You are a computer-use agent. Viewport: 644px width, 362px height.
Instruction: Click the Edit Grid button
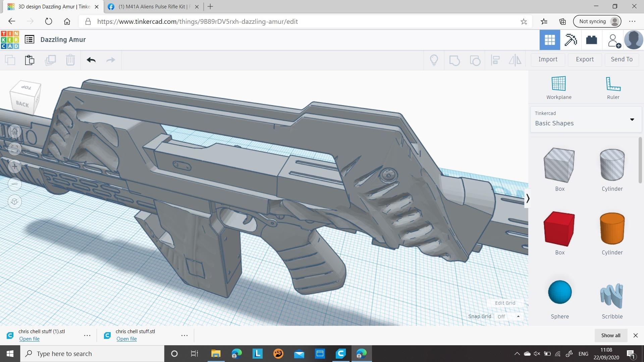click(x=505, y=303)
